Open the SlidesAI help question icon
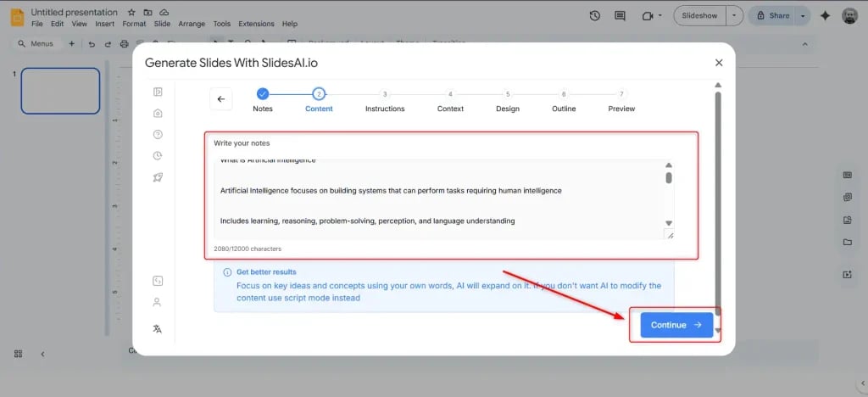868x397 pixels. point(158,135)
